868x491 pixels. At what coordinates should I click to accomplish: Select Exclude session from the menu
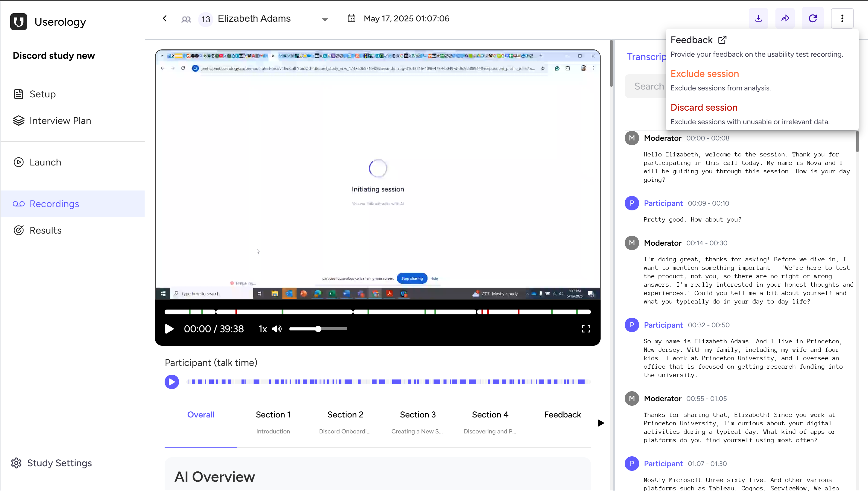(705, 74)
